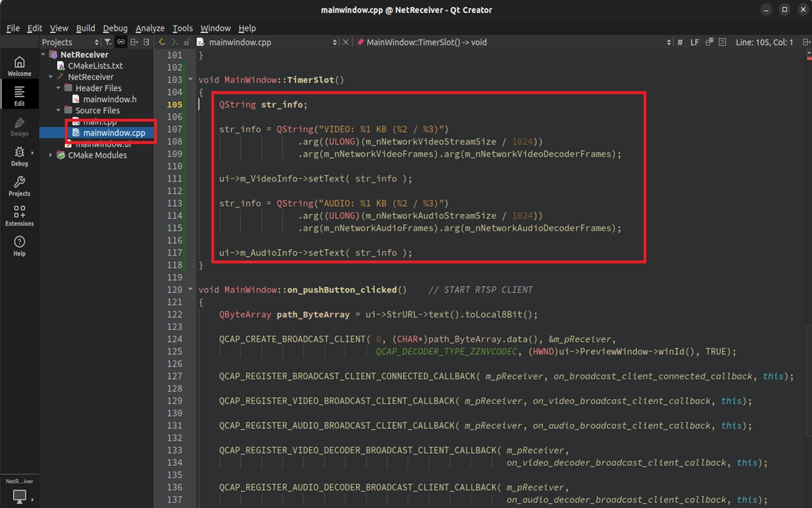The image size is (812, 508).
Task: Select the CMake Modules label
Action: [x=97, y=155]
